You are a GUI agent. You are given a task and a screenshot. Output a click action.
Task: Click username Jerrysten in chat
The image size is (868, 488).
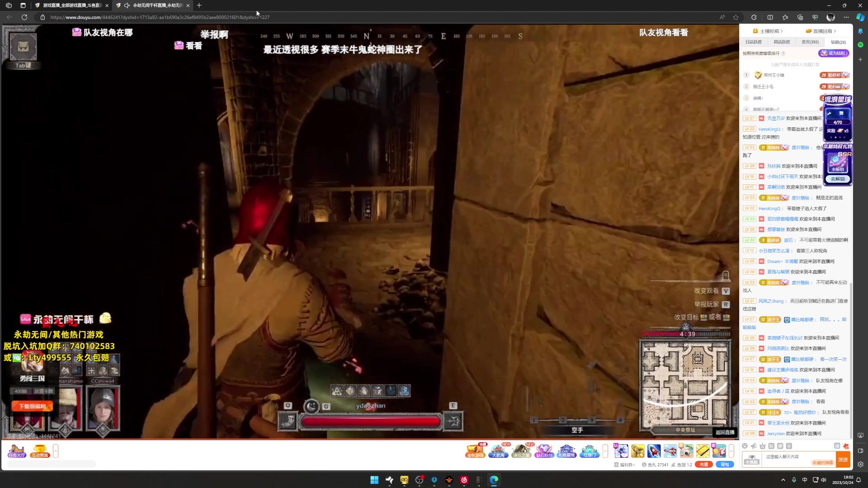click(x=776, y=433)
